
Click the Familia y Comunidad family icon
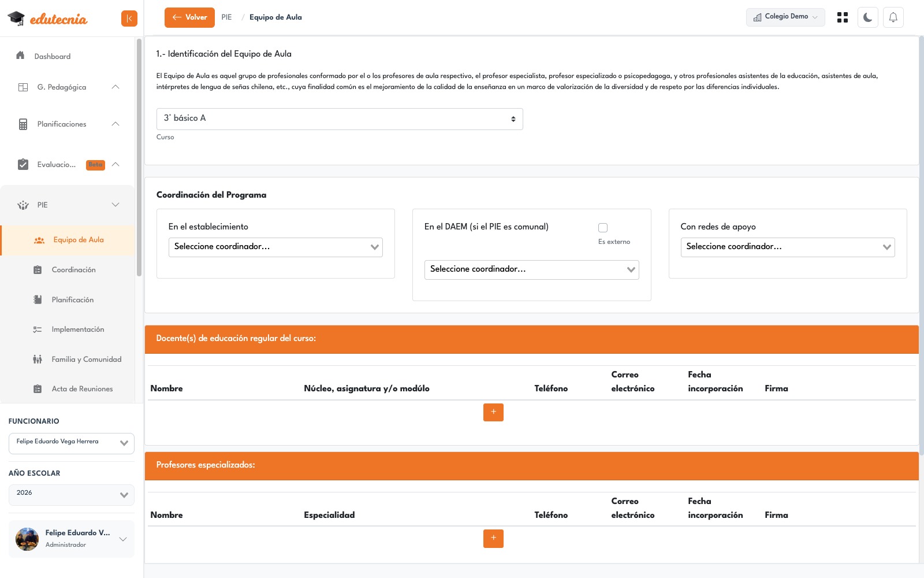(x=38, y=360)
